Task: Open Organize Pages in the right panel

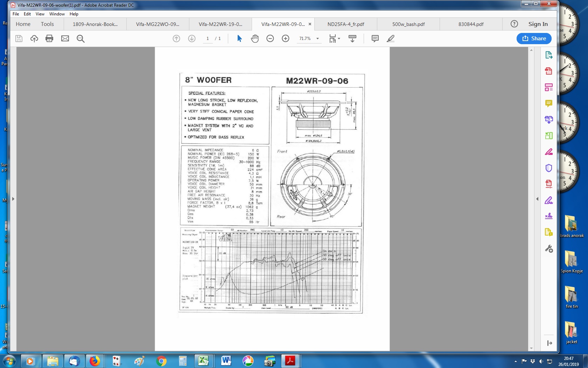Action: (549, 136)
